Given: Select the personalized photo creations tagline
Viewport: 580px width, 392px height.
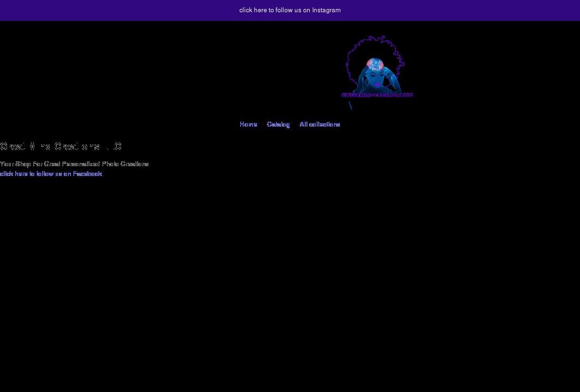Looking at the screenshot, I should (74, 163).
